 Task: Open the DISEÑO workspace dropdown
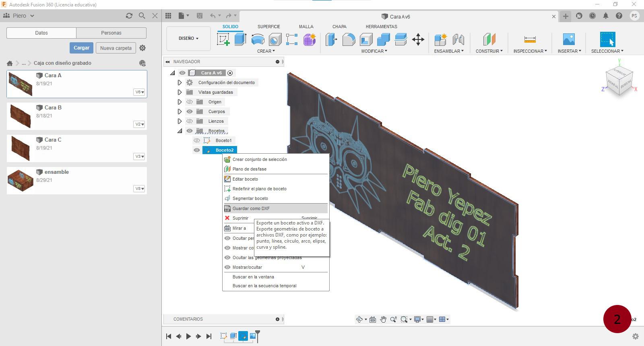(188, 38)
